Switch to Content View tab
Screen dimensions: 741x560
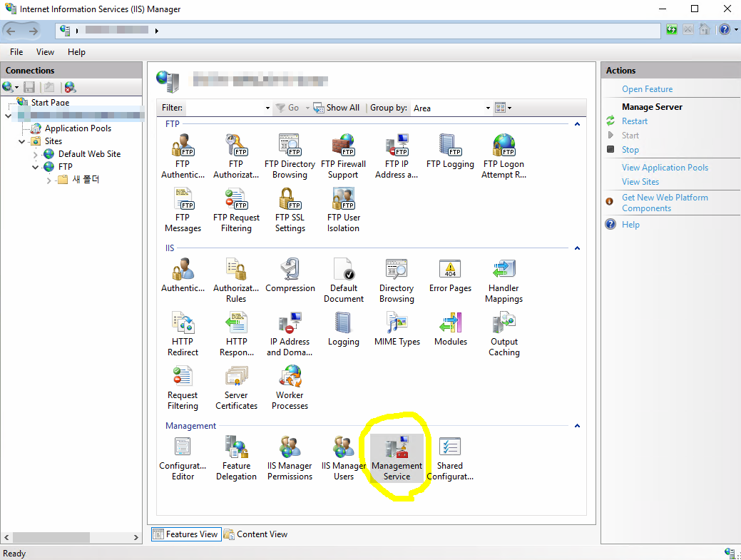point(255,534)
